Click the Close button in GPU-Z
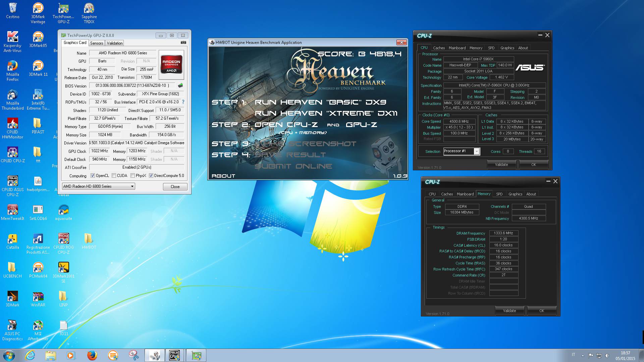 tap(175, 187)
